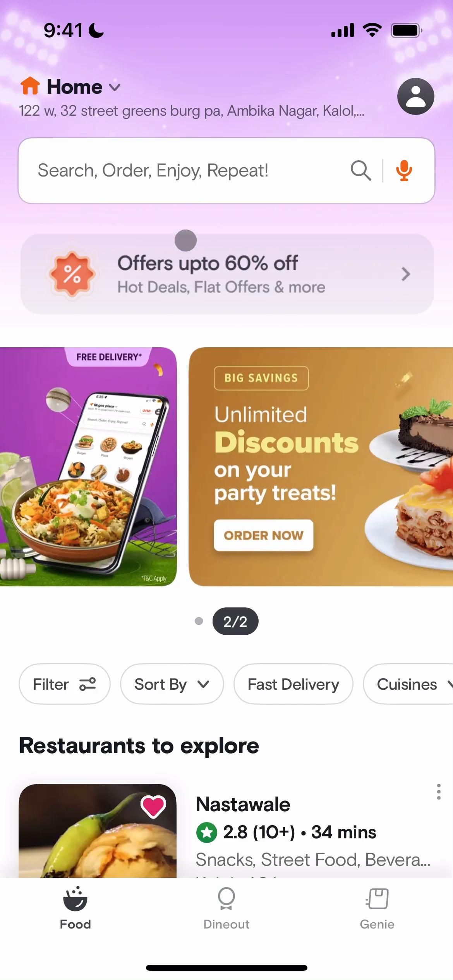Tap the orange microphone voice search icon
453x980 pixels.
click(404, 171)
